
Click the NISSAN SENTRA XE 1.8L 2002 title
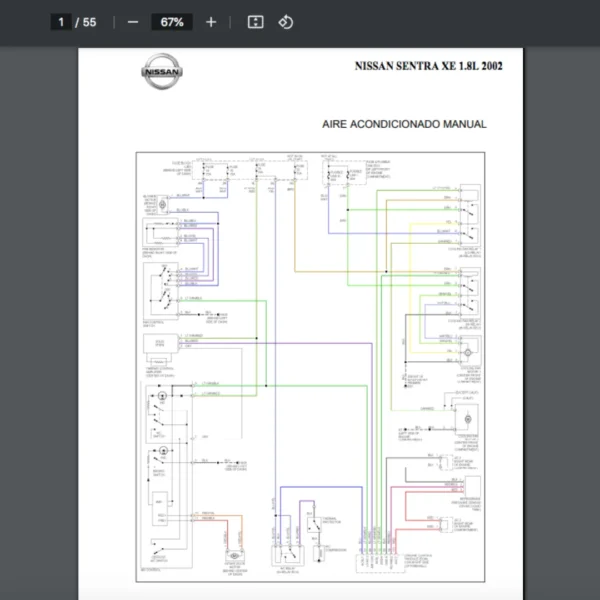[429, 66]
